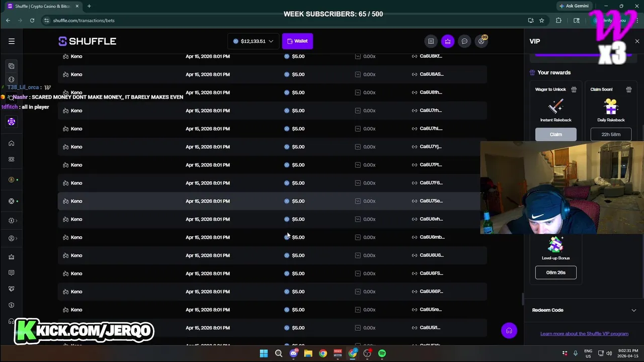Click Ask Gemini button in Chrome
The image size is (644, 362).
point(574,6)
